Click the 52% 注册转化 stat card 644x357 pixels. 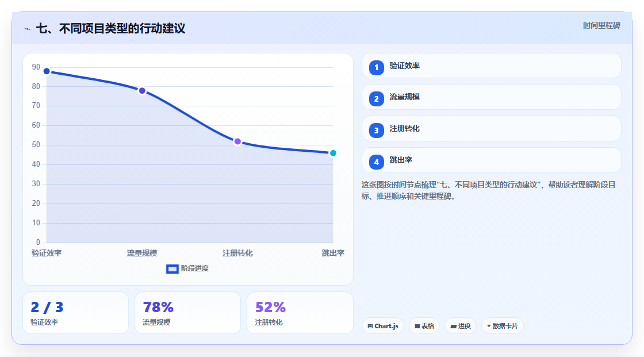tap(300, 313)
